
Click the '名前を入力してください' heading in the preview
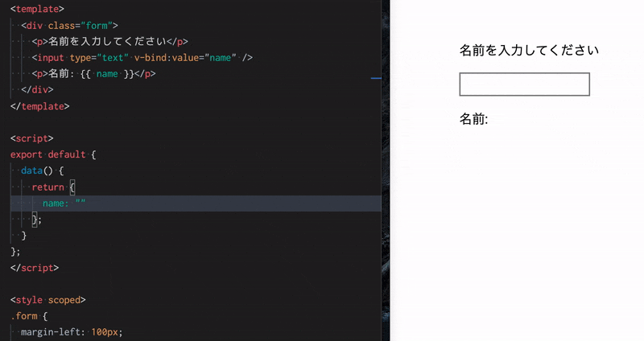(x=529, y=51)
